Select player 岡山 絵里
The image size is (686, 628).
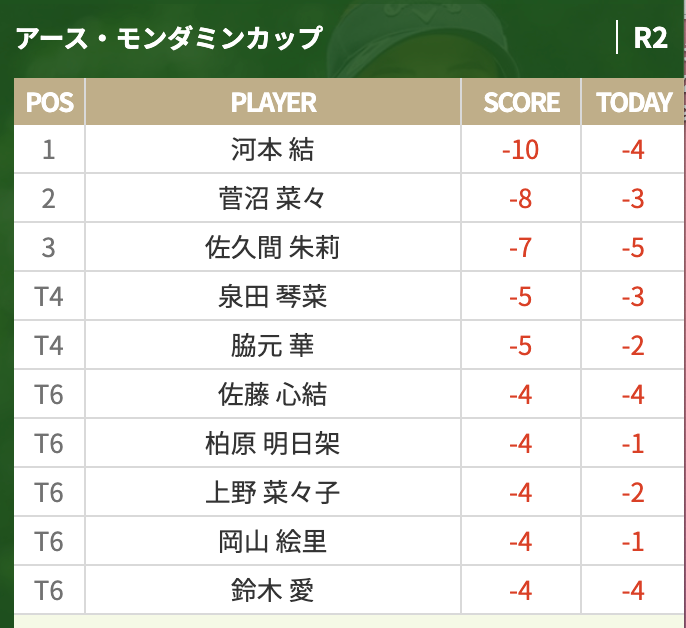[x=273, y=541]
